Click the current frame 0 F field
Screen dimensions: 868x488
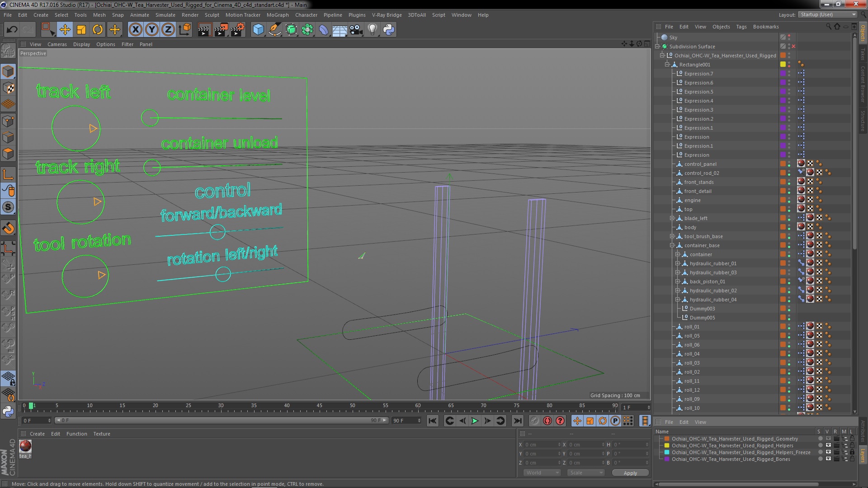(36, 421)
